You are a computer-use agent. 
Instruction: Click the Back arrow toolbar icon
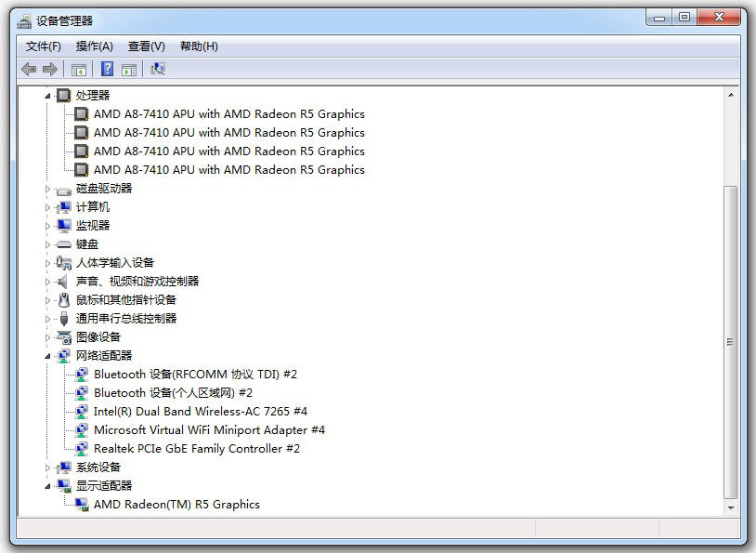pos(29,69)
